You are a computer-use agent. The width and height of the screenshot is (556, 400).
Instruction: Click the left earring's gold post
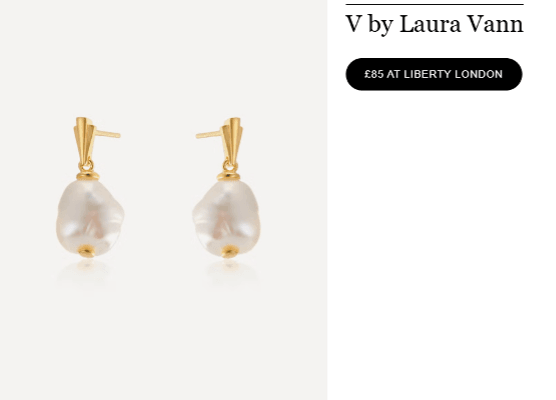(x=108, y=134)
